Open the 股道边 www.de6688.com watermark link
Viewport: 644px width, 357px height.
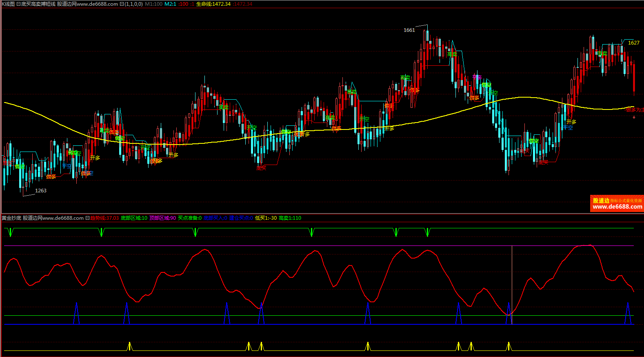click(617, 203)
